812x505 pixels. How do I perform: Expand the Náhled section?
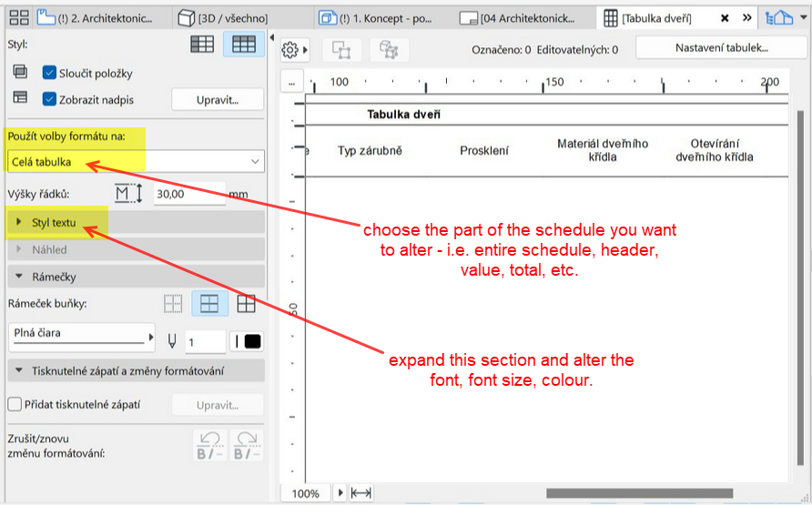click(x=136, y=249)
